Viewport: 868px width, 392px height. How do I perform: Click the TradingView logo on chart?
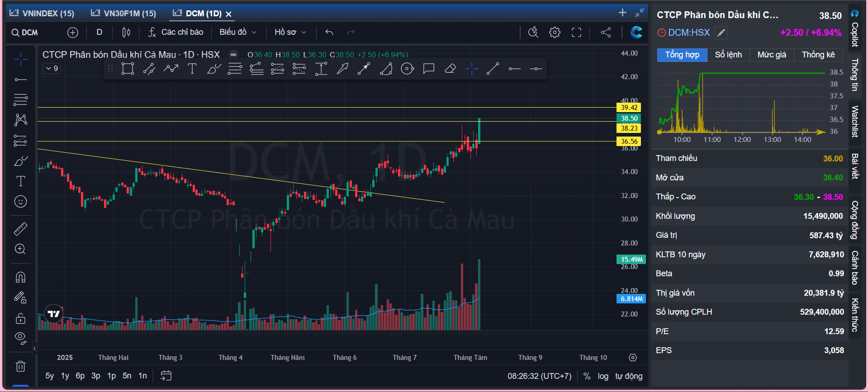point(54,313)
